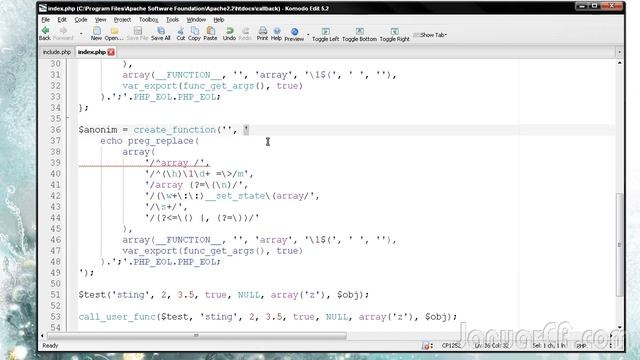
Task: Click Ready status text
Action: [50, 346]
